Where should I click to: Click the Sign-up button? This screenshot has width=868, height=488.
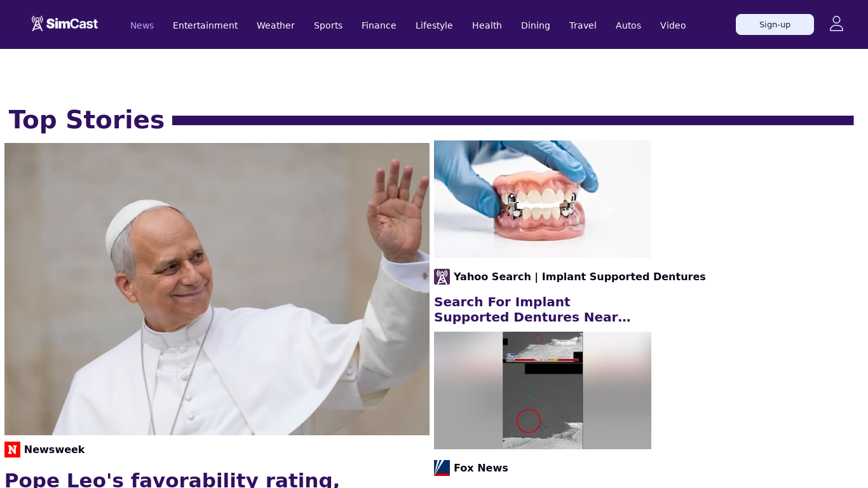775,24
